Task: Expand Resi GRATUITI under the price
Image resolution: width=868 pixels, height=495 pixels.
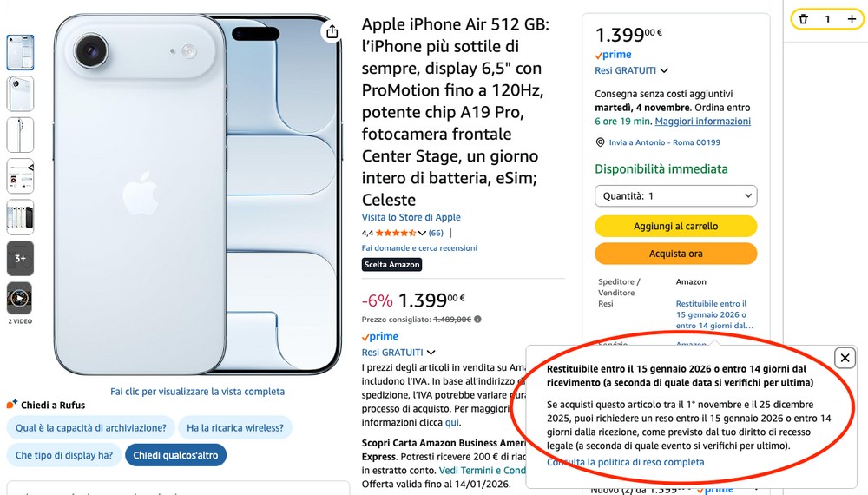Action: pos(431,352)
